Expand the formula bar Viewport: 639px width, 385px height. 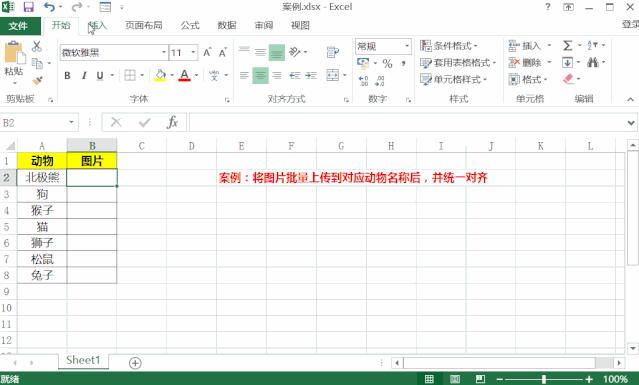631,123
